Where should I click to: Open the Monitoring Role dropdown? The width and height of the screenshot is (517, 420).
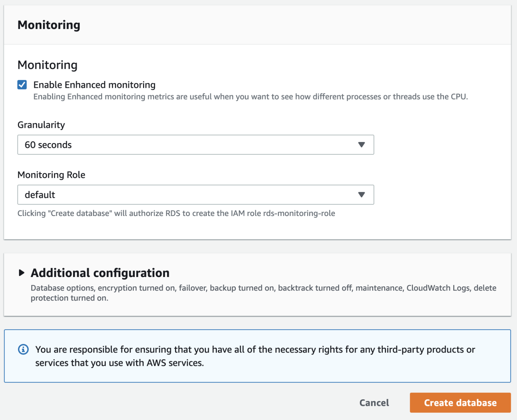coord(195,195)
